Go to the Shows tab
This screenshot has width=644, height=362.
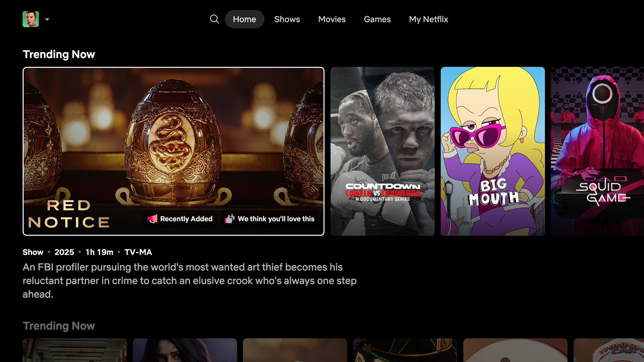pos(287,19)
